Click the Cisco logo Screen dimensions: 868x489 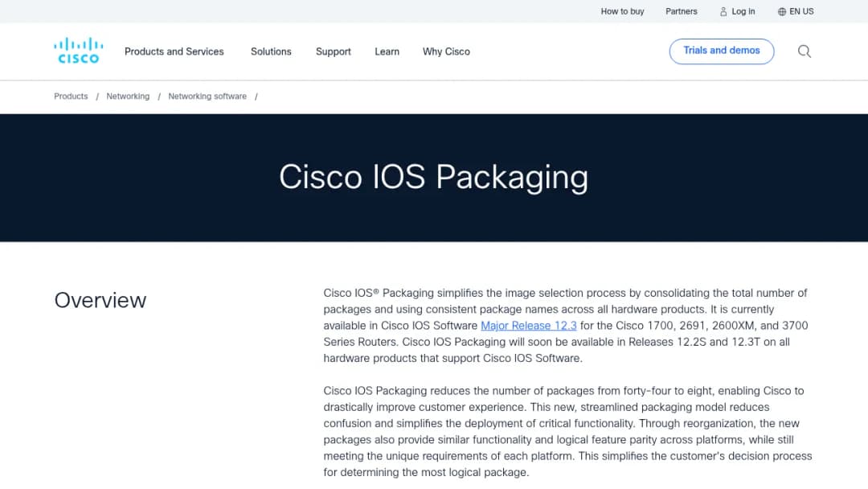click(78, 51)
